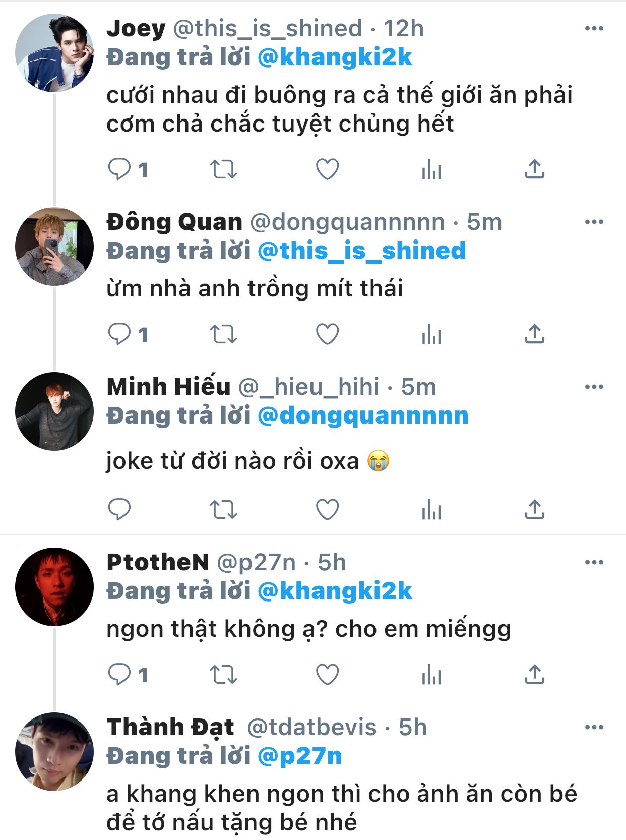Image resolution: width=626 pixels, height=840 pixels.
Task: Open more options for Joey's tweet
Action: point(594,29)
